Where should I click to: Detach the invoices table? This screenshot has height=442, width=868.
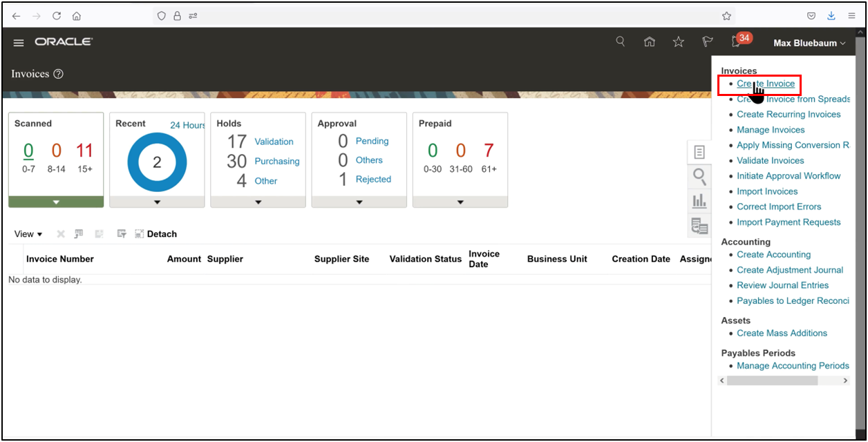(x=156, y=233)
